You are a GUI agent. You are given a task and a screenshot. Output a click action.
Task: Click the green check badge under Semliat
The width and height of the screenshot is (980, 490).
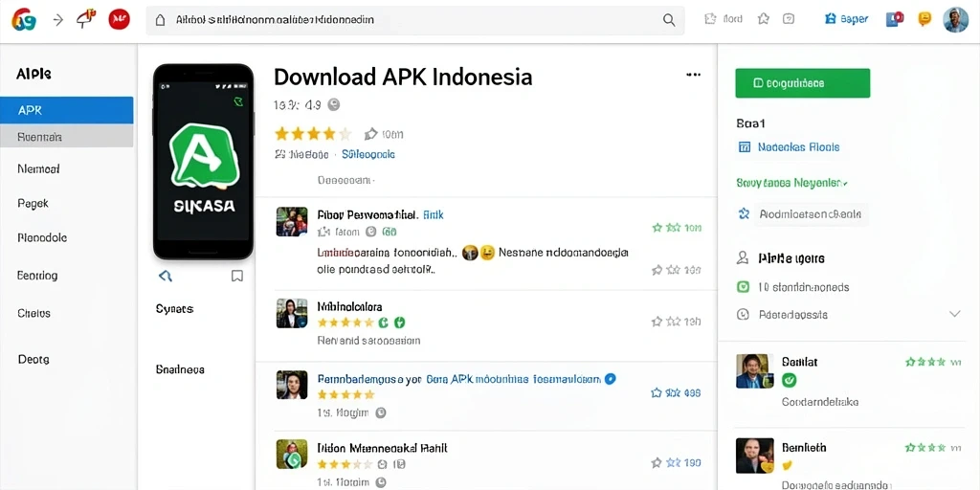(x=789, y=379)
